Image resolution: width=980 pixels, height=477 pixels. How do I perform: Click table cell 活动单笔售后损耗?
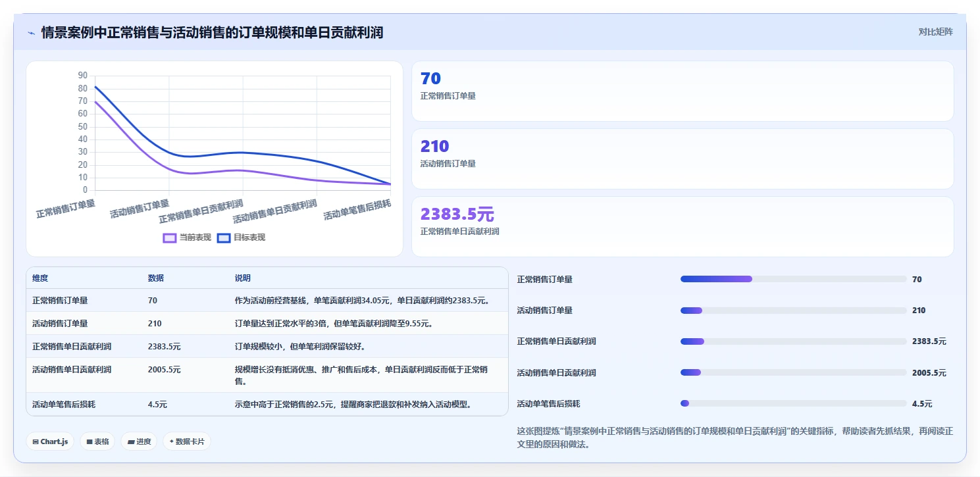[x=64, y=404]
